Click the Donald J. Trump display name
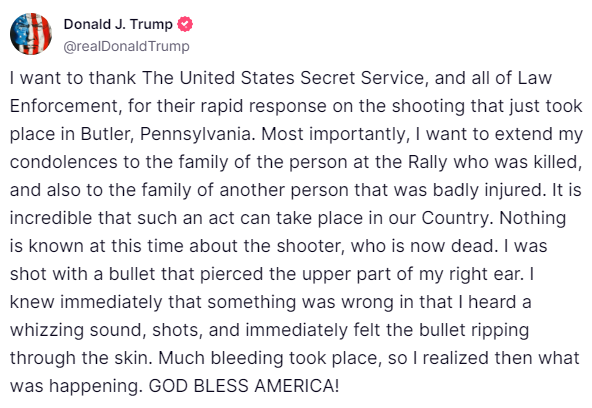 (118, 24)
